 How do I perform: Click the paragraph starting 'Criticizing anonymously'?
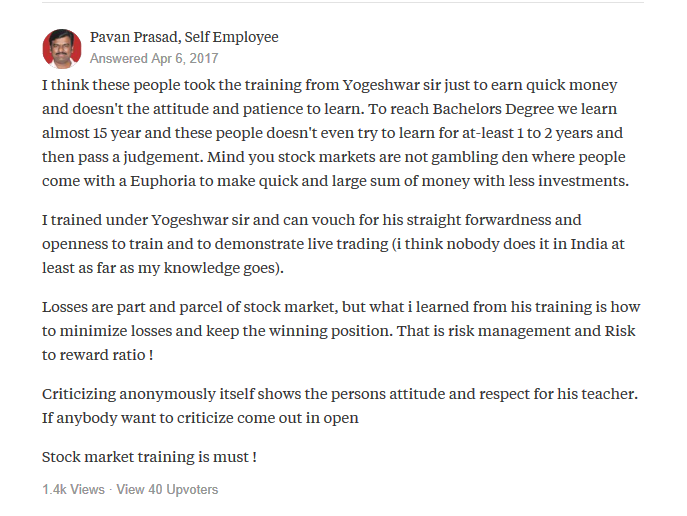tap(340, 406)
